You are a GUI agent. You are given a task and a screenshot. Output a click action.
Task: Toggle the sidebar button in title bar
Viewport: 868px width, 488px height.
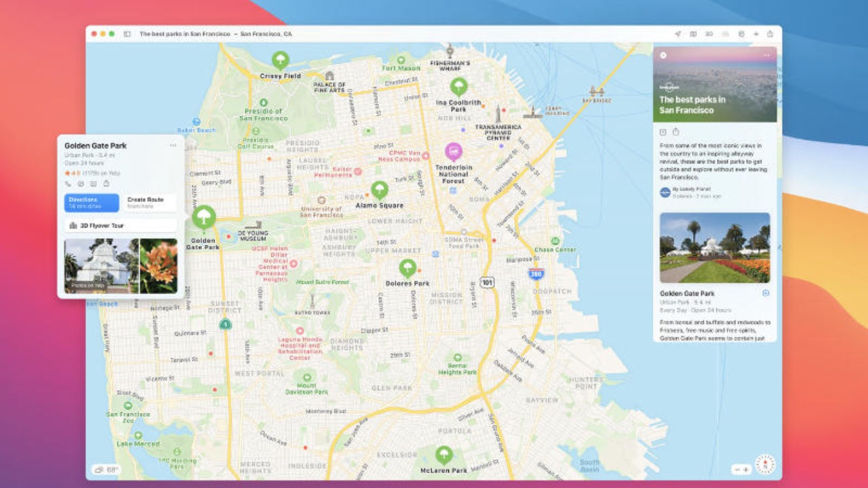127,34
